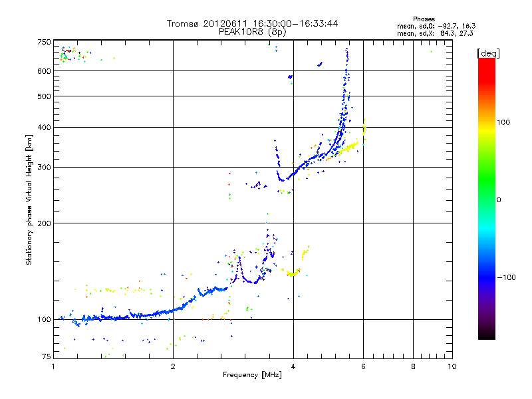Click the y-axis tick label '75'
The height and width of the screenshot is (399, 532).
47,356
